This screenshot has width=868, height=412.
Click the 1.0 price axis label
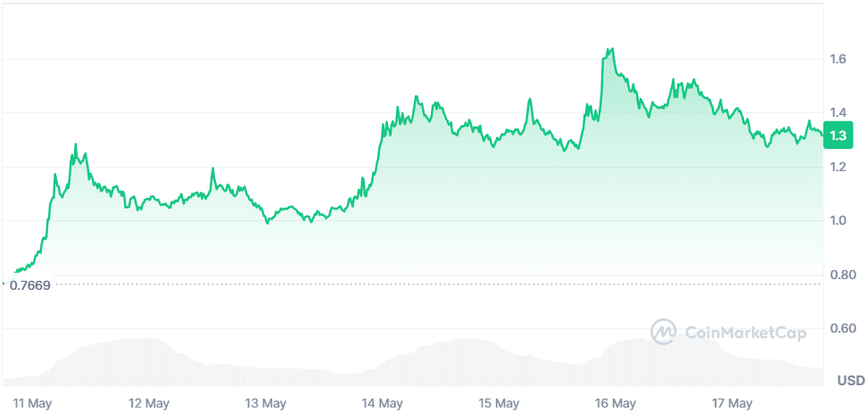[837, 221]
